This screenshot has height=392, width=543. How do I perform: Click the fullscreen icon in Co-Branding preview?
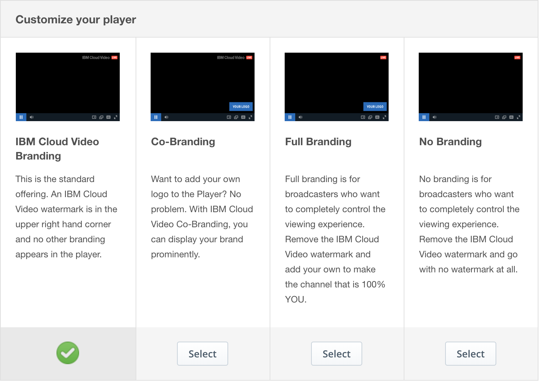[x=250, y=117]
